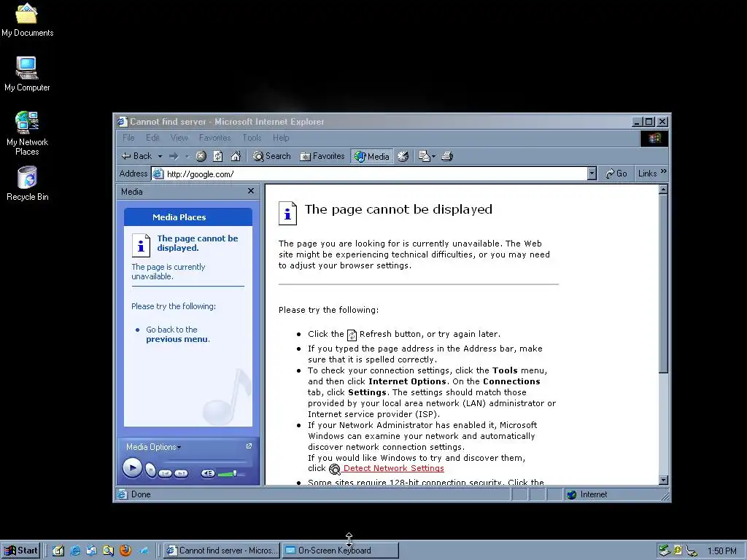This screenshot has width=747, height=560.
Task: Open the Start menu
Action: pyautogui.click(x=20, y=551)
